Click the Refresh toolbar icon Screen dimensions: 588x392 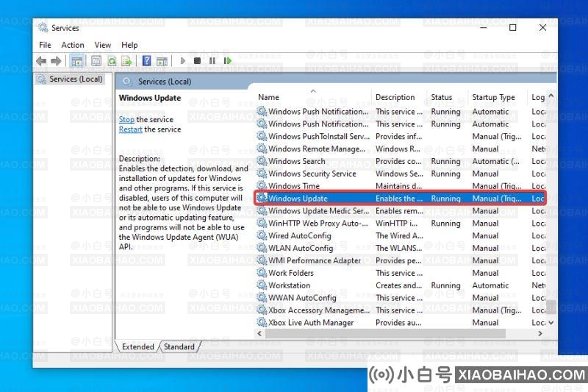click(112, 61)
